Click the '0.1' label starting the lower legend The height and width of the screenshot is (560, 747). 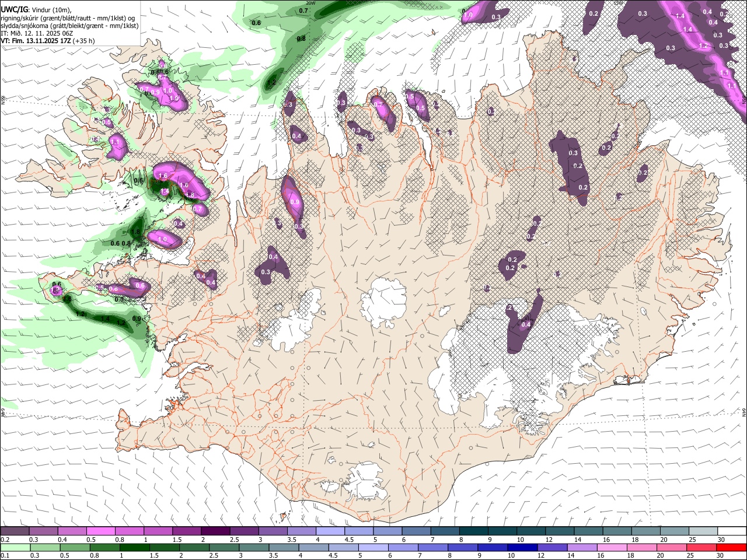click(x=5, y=556)
